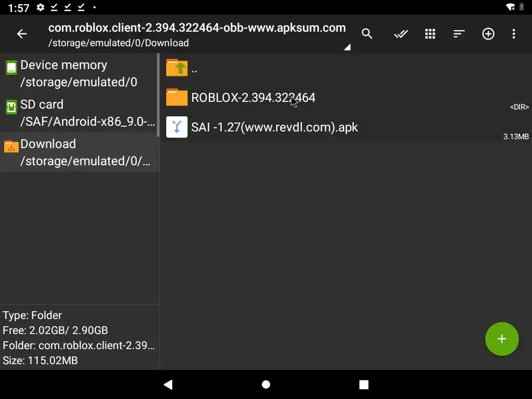
Task: Tap the 1:57 clock in status bar
Action: pos(19,7)
